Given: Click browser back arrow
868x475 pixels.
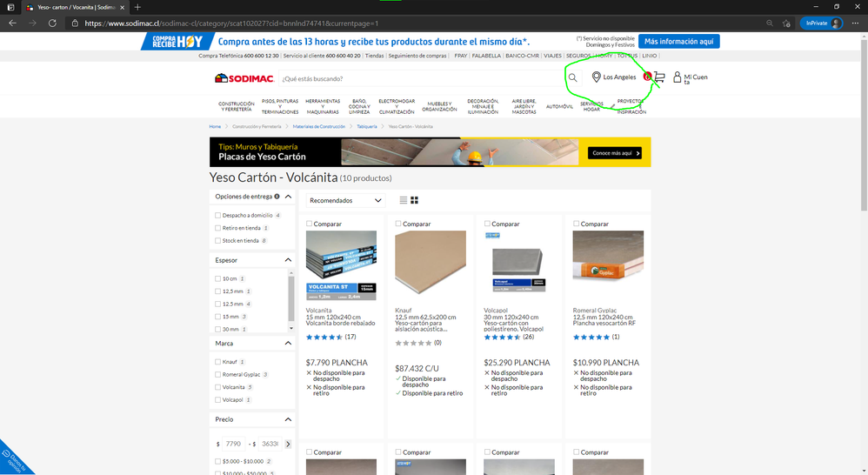Looking at the screenshot, I should 13,23.
